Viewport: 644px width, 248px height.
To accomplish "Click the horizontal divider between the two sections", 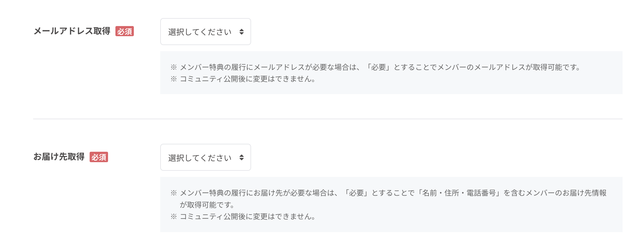I will pos(328,119).
